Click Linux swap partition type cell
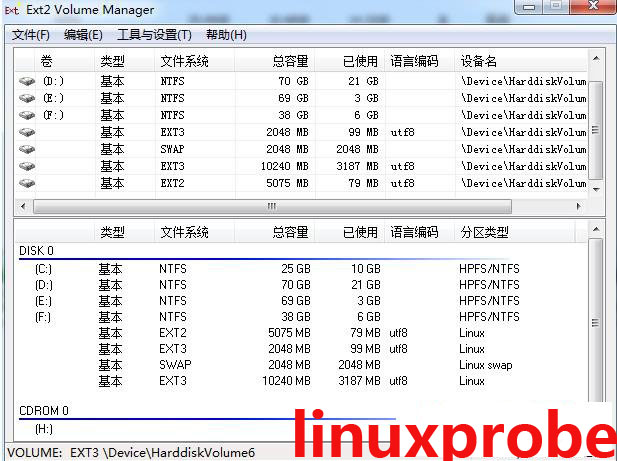This screenshot has width=617, height=461. [486, 365]
